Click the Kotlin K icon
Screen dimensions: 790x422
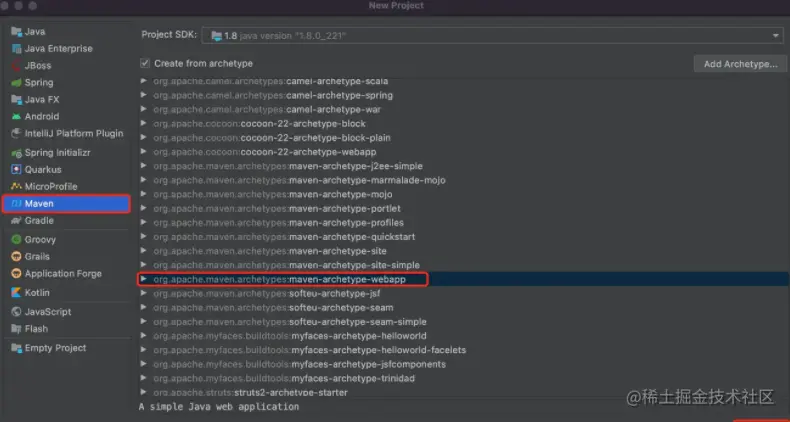[x=16, y=293]
